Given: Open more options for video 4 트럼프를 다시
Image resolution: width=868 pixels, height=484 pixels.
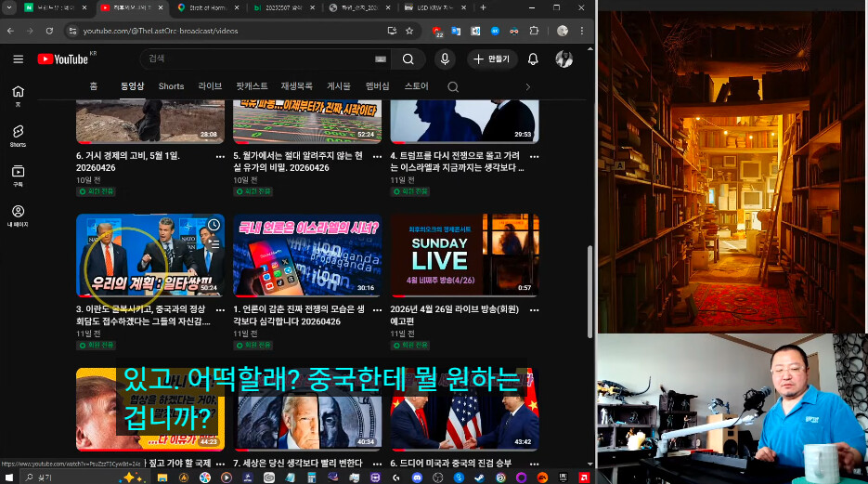Looking at the screenshot, I should [x=534, y=157].
